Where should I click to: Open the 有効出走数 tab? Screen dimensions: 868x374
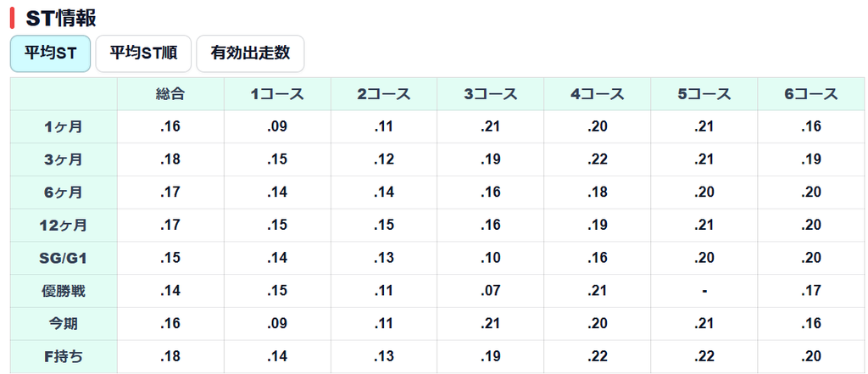[x=250, y=53]
